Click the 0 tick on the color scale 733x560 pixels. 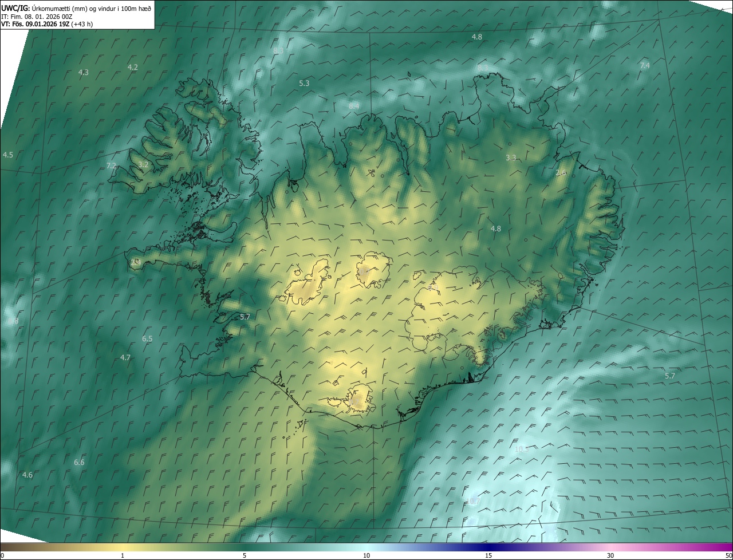(2, 555)
